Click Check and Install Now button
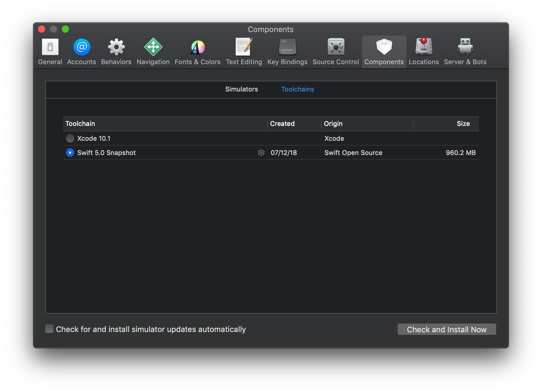Viewport: 542px width, 392px height. [447, 329]
